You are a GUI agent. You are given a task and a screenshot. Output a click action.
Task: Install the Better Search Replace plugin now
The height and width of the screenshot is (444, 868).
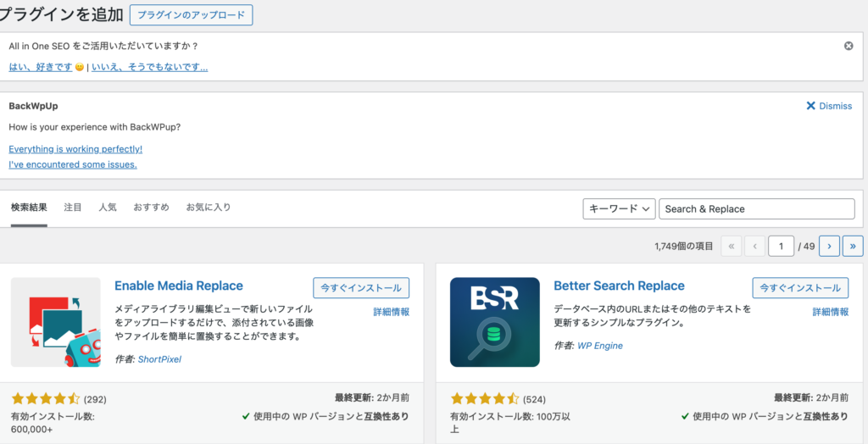[800, 287]
